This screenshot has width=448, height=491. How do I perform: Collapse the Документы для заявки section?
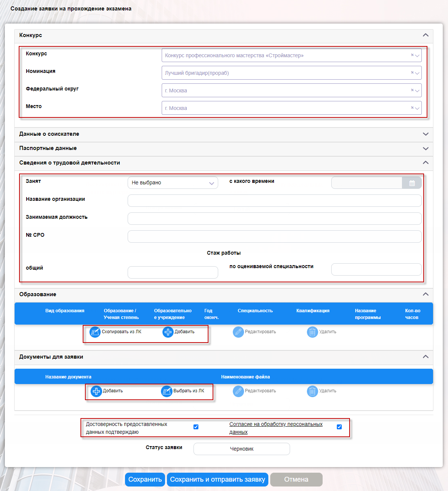(x=426, y=357)
